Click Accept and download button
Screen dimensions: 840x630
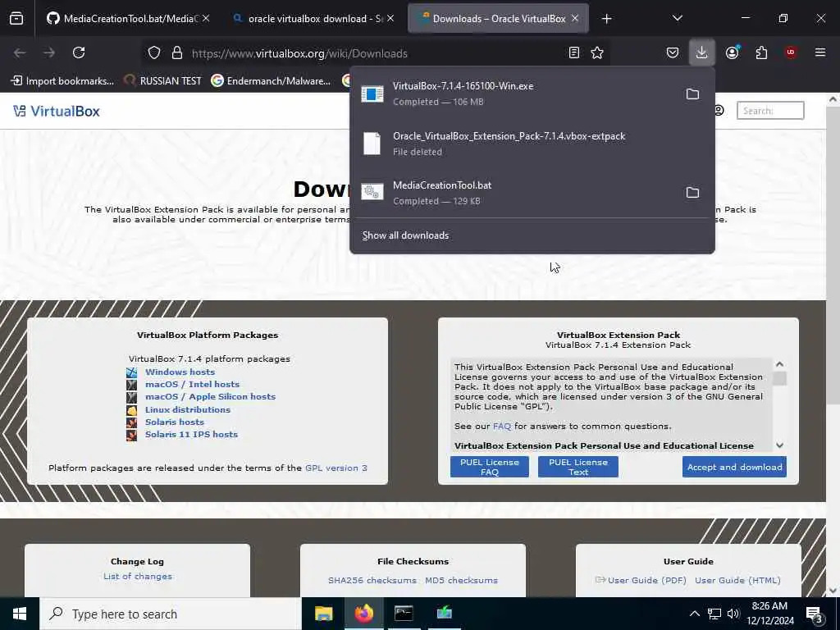734,467
